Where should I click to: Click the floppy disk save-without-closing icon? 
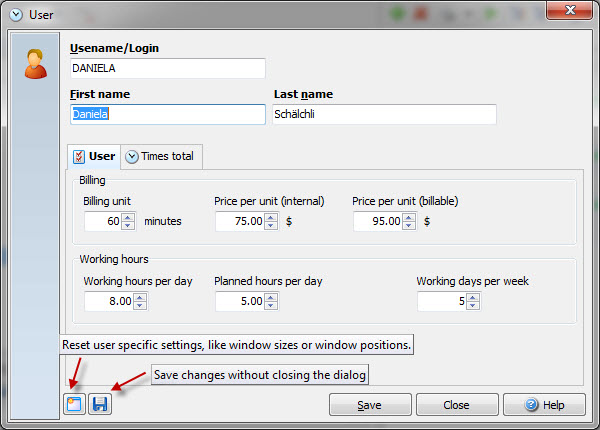(100, 404)
